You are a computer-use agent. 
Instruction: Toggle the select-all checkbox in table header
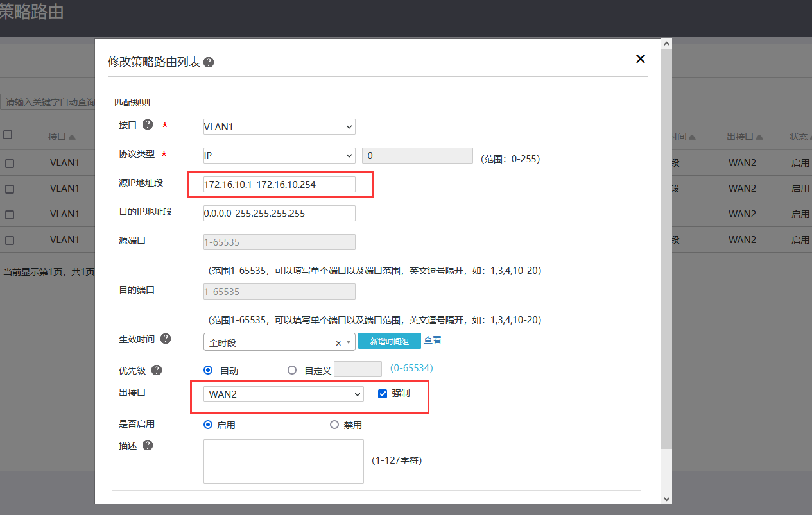pos(8,135)
